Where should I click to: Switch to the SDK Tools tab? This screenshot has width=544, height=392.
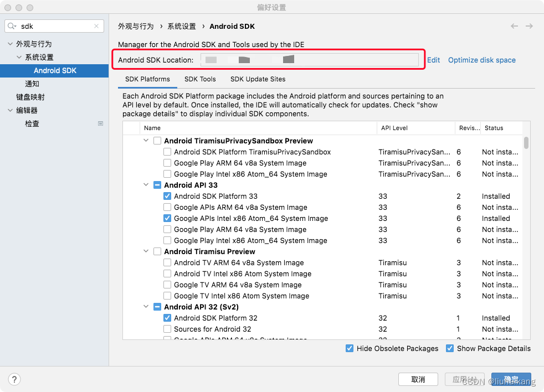(200, 79)
